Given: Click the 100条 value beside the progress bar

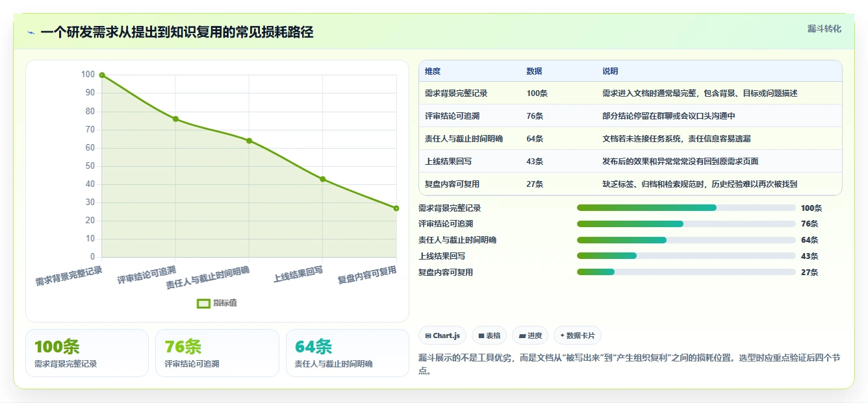Looking at the screenshot, I should point(811,208).
